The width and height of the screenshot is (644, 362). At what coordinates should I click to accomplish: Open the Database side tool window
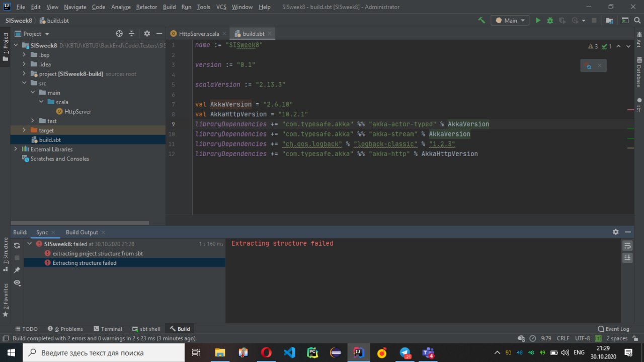pyautogui.click(x=638, y=73)
